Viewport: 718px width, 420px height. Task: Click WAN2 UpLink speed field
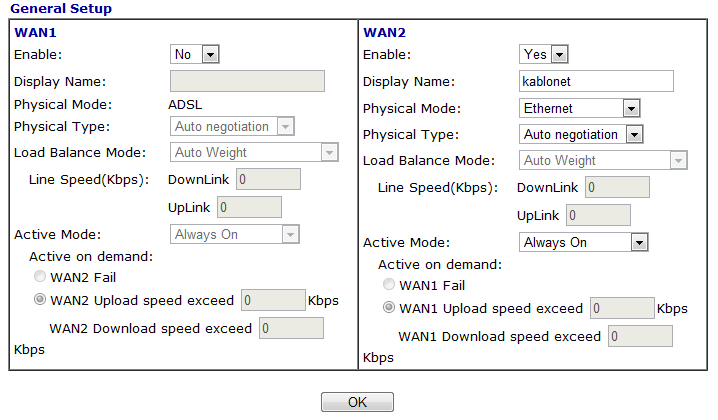pyautogui.click(x=598, y=215)
